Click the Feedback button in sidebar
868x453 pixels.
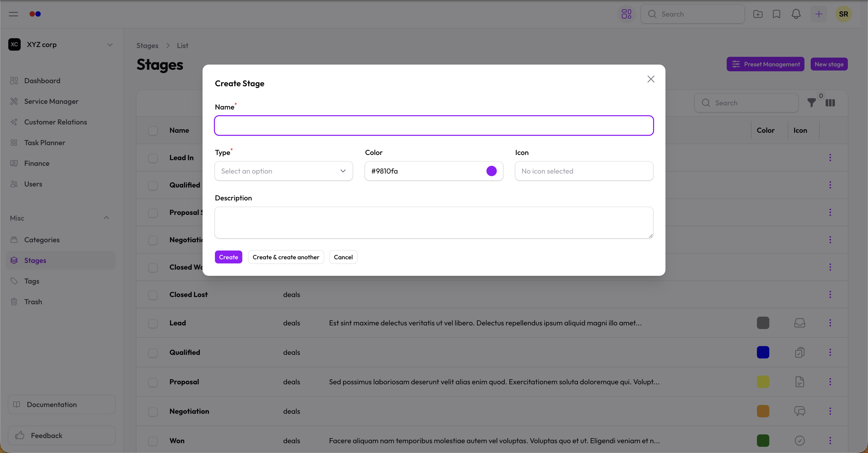tap(62, 435)
